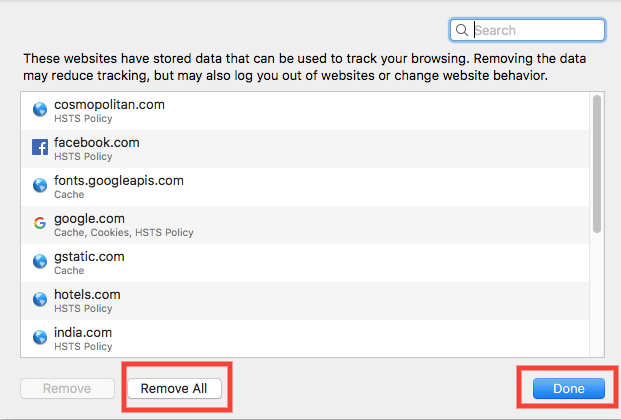Click the blue Done button
Viewport: 621px width, 420px height.
[569, 388]
